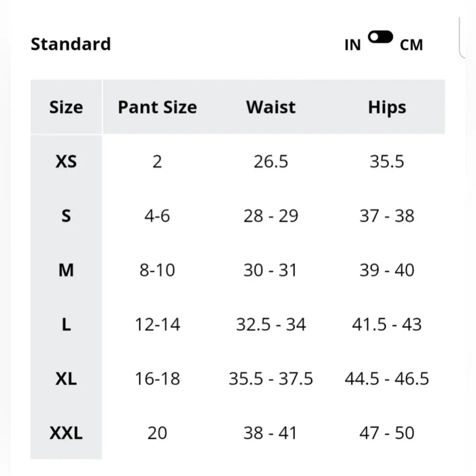Click the 47 - 50 hips value
The image size is (476, 476).
coord(387,433)
